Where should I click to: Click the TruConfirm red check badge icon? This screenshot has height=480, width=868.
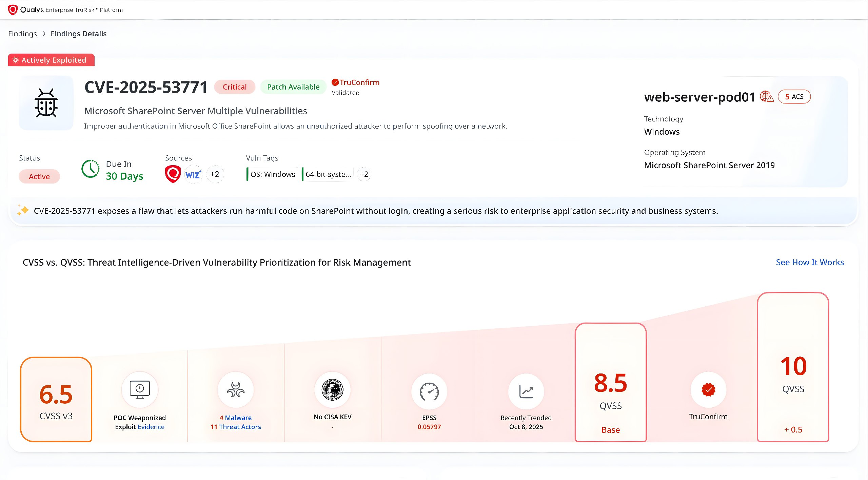point(708,389)
